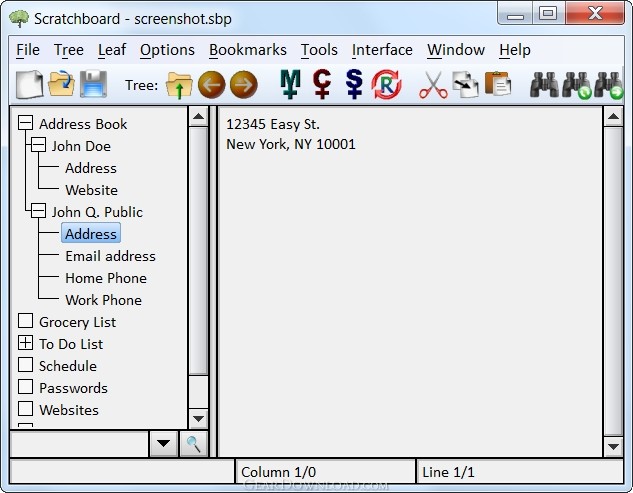Viewport: 633px width, 493px height.
Task: Click binoculars with green back arrow
Action: pos(577,85)
